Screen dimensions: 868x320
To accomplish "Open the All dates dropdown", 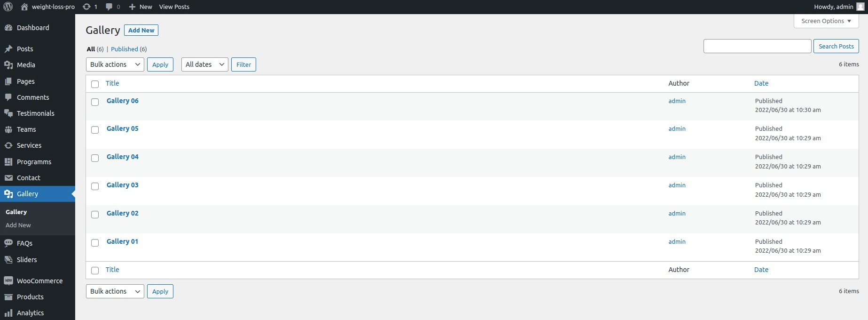I will 205,64.
